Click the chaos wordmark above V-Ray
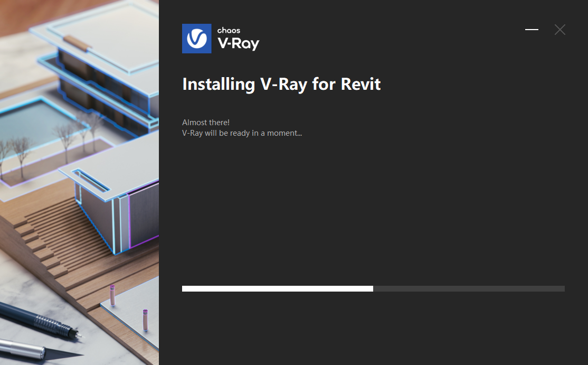Viewport: 588px width, 365px height. 228,31
